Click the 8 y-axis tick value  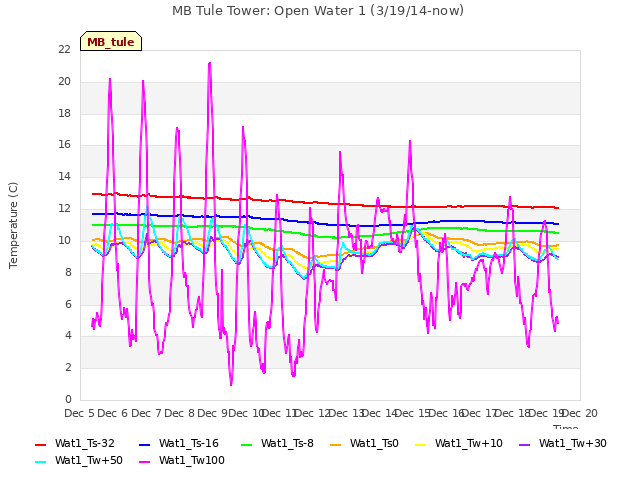tap(68, 272)
